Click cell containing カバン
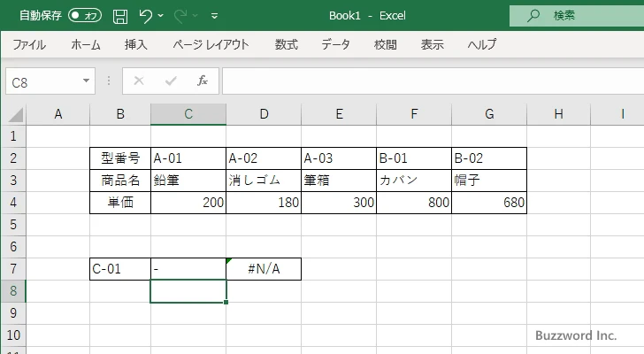644x354 pixels. click(x=414, y=181)
